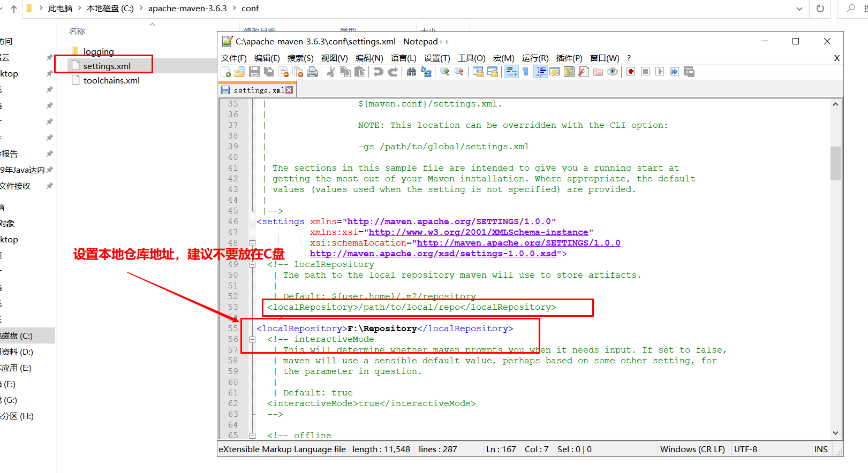868x473 pixels.
Task: Click the Print toolbar icon
Action: (312, 72)
